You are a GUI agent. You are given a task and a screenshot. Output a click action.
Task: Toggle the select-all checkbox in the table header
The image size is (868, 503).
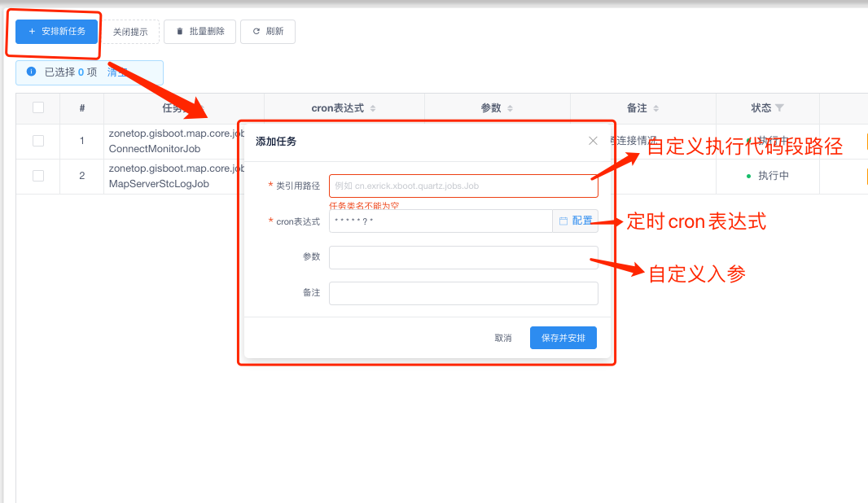pyautogui.click(x=38, y=107)
